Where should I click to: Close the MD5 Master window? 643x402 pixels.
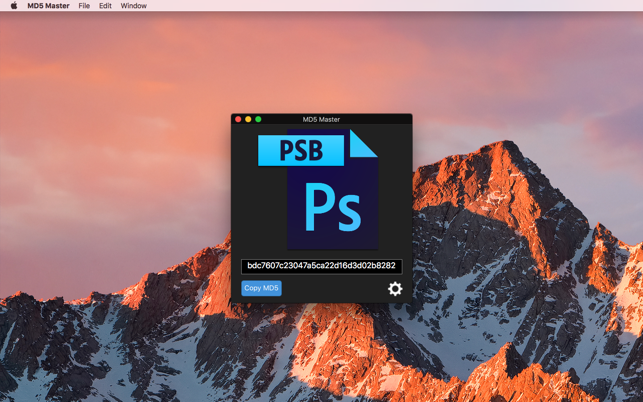[238, 119]
